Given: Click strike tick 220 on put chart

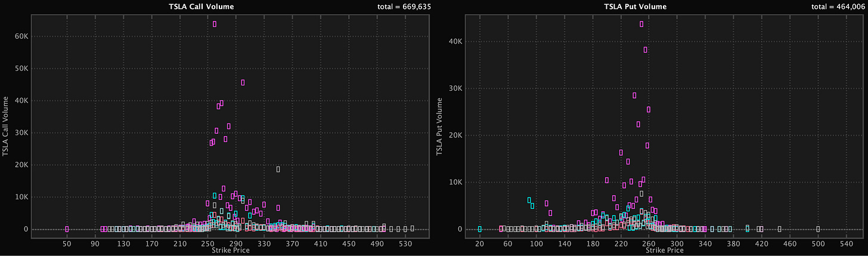Looking at the screenshot, I should [621, 244].
